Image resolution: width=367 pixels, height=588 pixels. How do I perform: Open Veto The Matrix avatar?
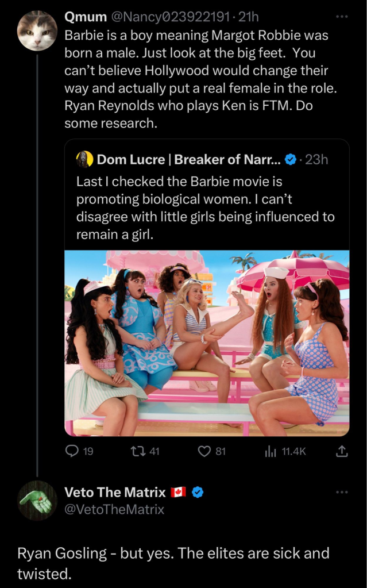tap(37, 501)
